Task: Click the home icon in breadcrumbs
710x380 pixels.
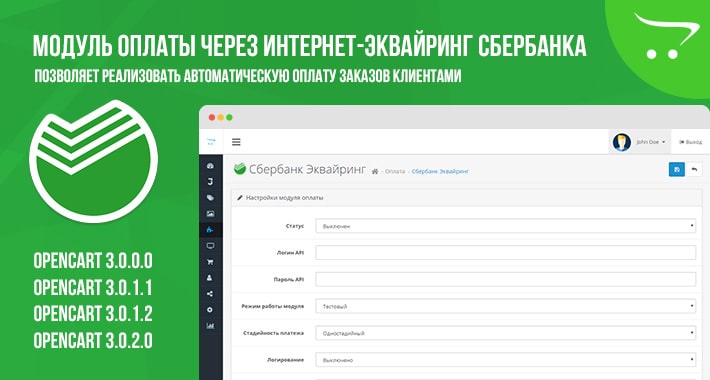Action: 375,171
